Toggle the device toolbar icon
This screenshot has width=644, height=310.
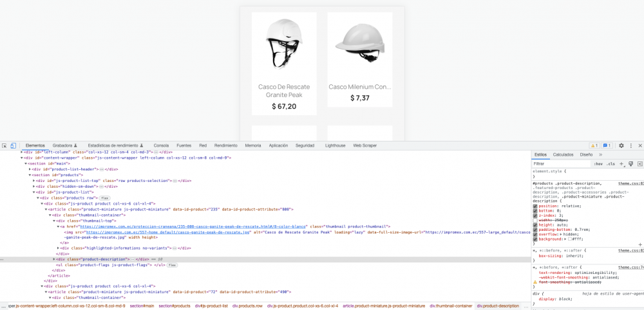(13, 145)
